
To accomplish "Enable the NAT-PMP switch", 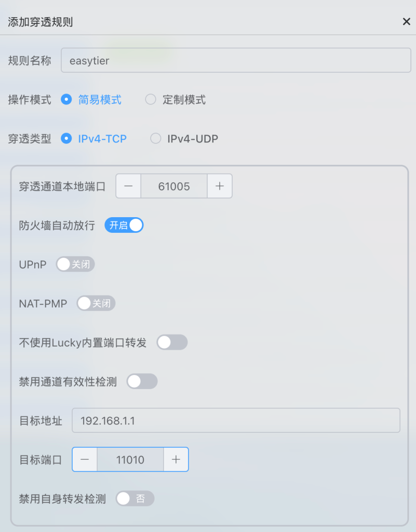I will [96, 303].
